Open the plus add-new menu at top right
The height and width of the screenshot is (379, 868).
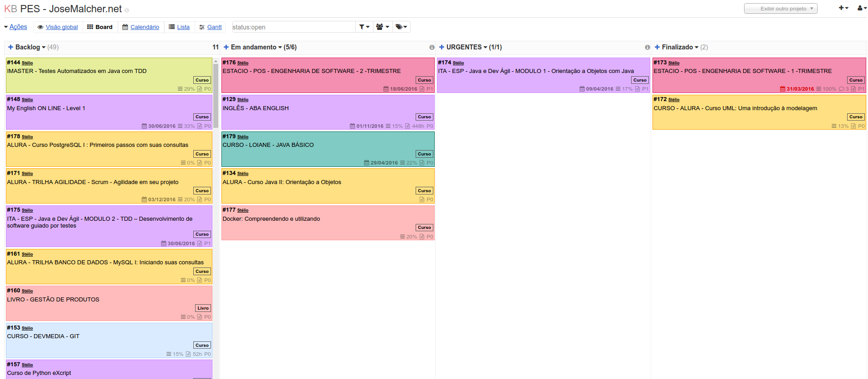coord(843,8)
